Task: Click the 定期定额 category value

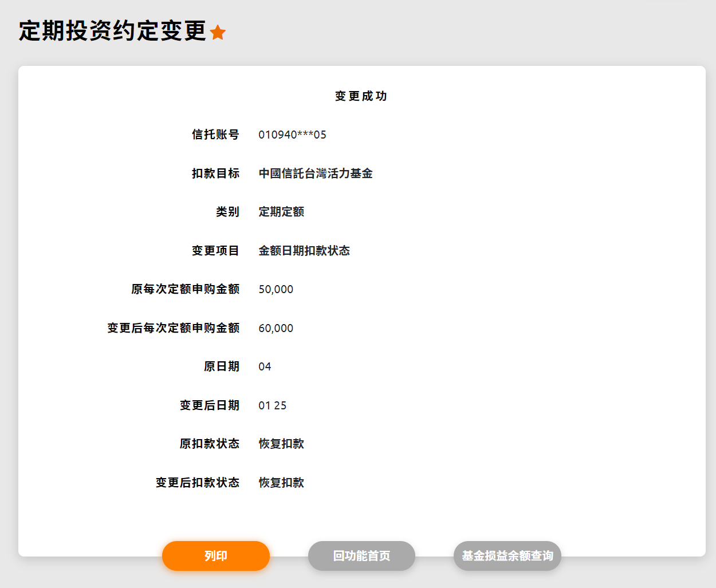Action: point(281,212)
